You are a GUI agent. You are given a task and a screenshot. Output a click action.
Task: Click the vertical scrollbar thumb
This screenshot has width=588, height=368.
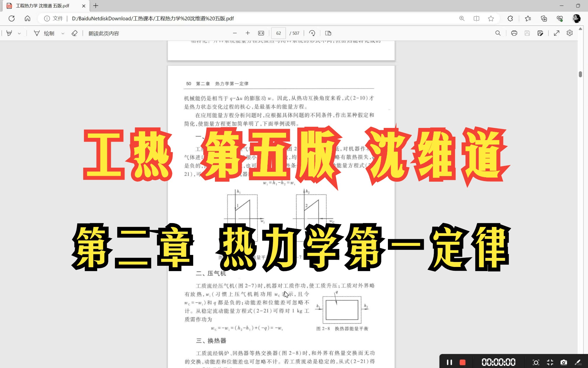tap(580, 74)
